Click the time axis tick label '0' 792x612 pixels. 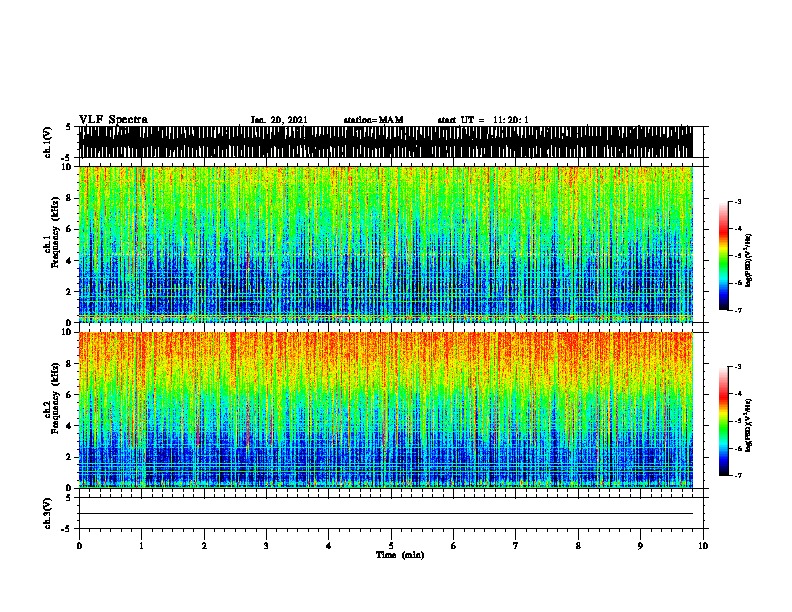click(x=79, y=545)
